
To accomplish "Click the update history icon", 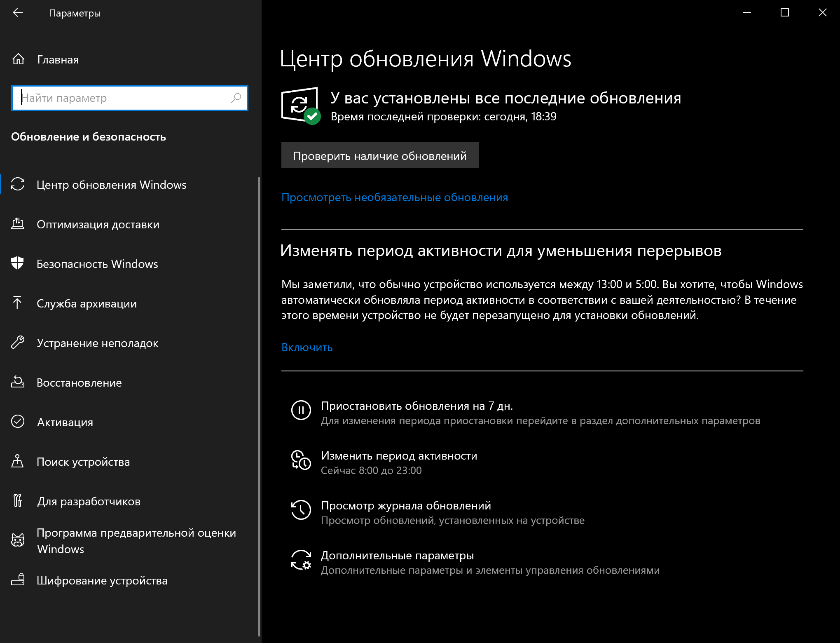I will point(301,510).
